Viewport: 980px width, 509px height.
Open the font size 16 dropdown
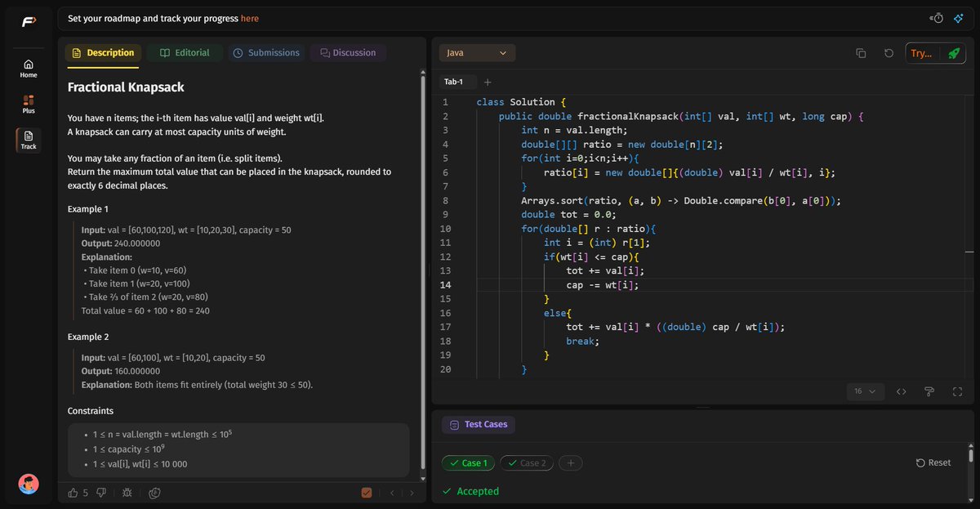click(x=866, y=391)
